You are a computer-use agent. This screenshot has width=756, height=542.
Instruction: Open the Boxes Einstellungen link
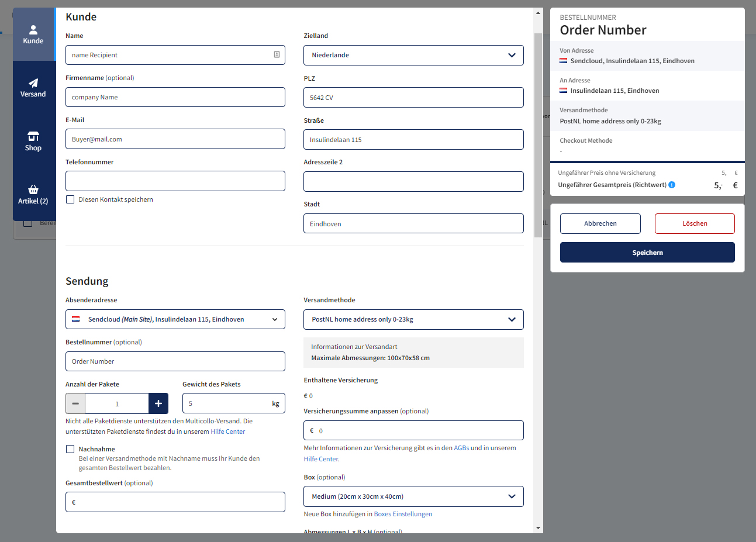click(x=403, y=514)
